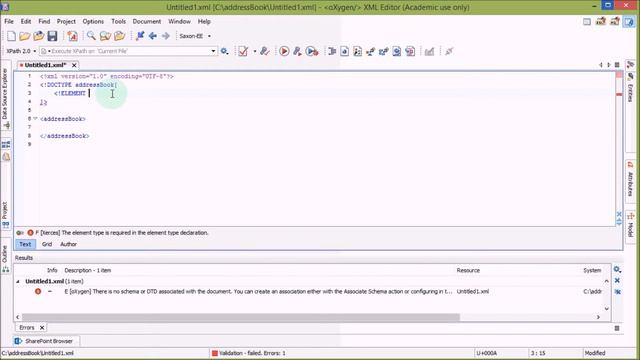Collapse the Untitled1.xml results tree node
The width and height of the screenshot is (640, 360).
click(18, 282)
